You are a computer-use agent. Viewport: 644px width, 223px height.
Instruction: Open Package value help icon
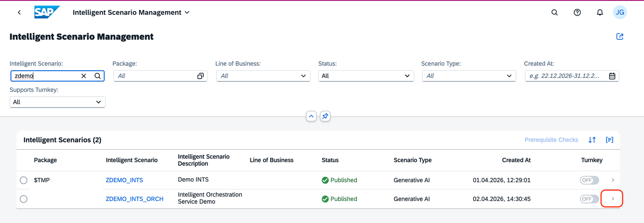pos(200,76)
